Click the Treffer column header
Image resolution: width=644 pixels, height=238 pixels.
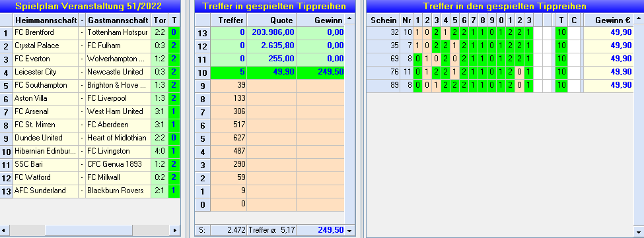click(229, 20)
